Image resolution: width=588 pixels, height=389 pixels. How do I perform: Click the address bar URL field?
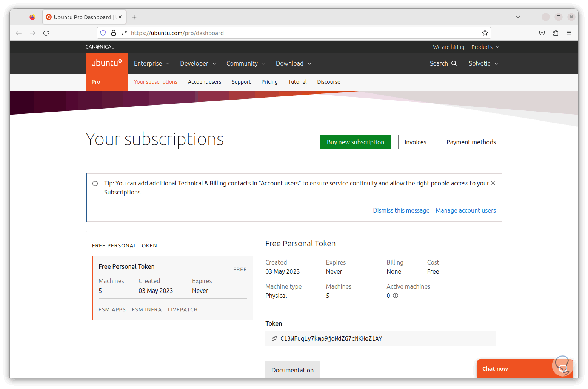point(294,33)
